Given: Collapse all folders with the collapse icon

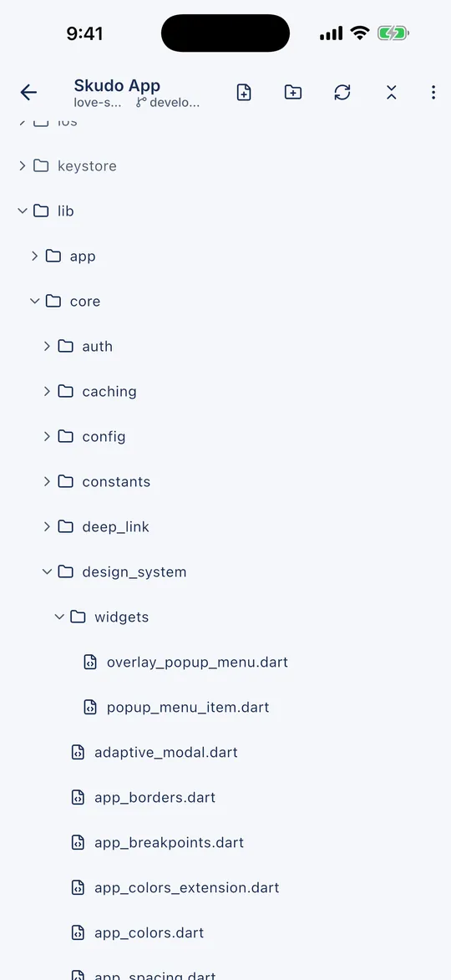Looking at the screenshot, I should pos(391,93).
